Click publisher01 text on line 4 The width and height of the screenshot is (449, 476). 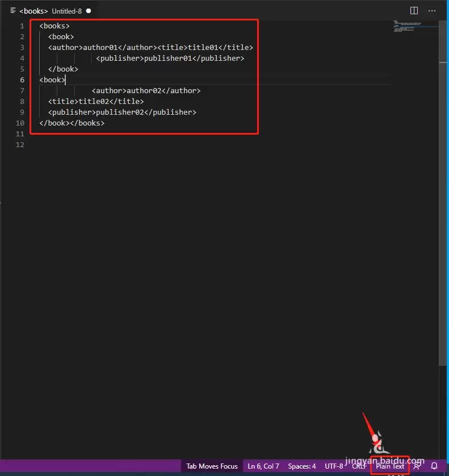168,59
